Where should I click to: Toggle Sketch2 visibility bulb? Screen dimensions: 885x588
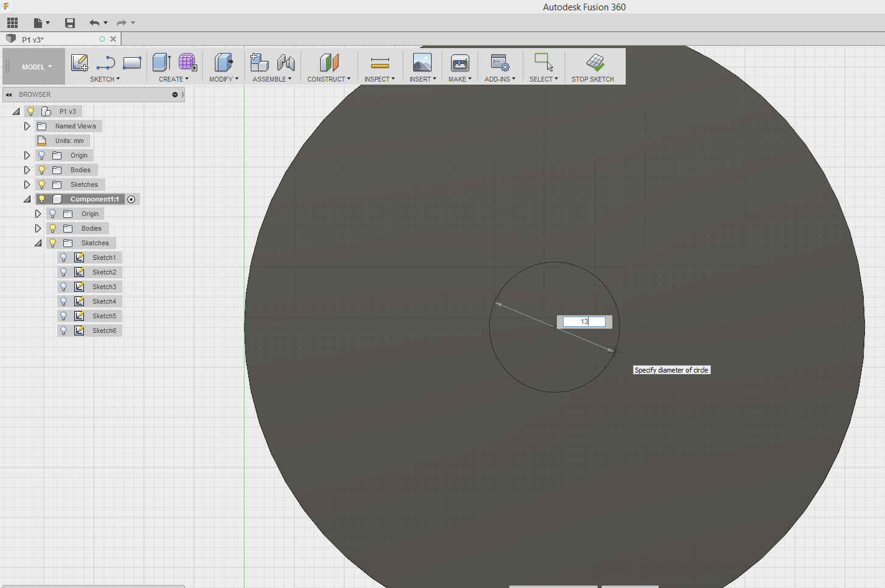(63, 272)
